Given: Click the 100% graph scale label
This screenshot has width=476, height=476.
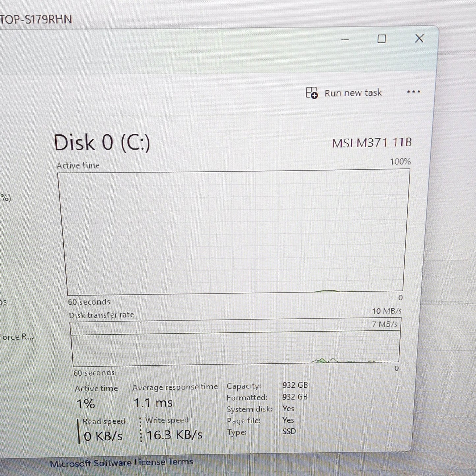Looking at the screenshot, I should tap(400, 162).
